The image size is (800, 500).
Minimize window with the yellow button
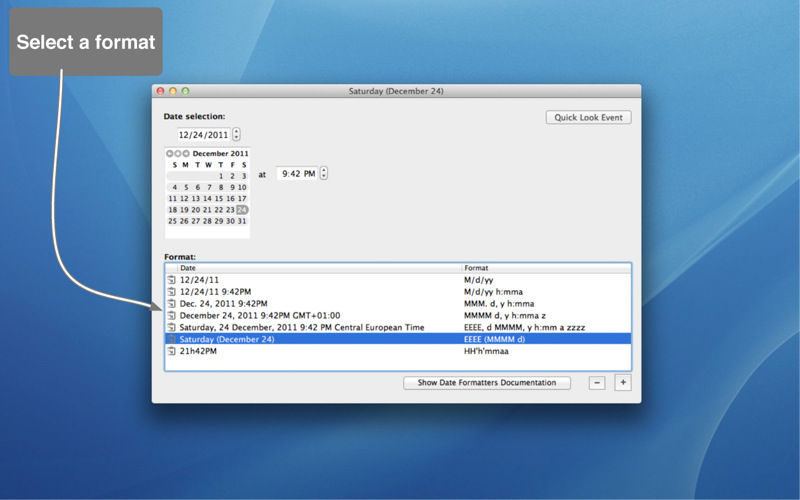[x=173, y=91]
